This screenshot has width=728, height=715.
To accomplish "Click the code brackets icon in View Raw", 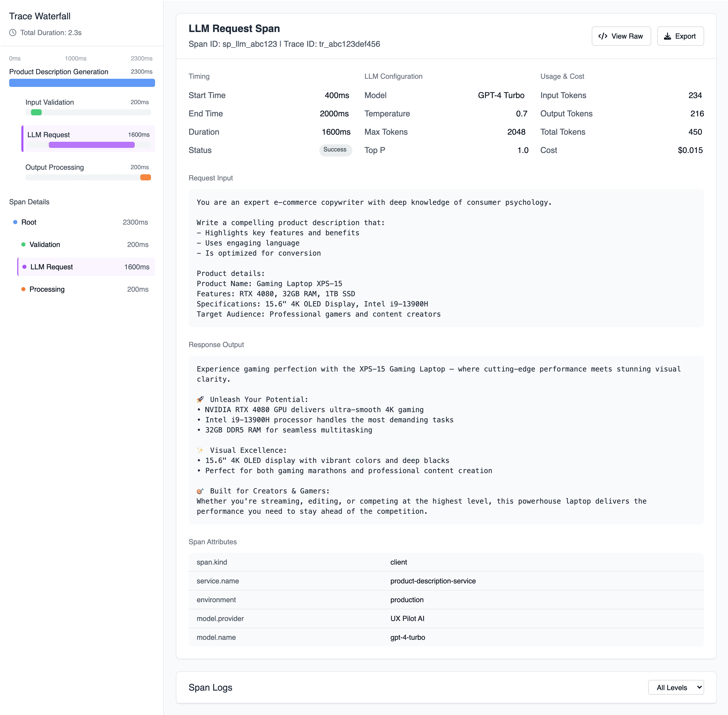I will coord(602,36).
